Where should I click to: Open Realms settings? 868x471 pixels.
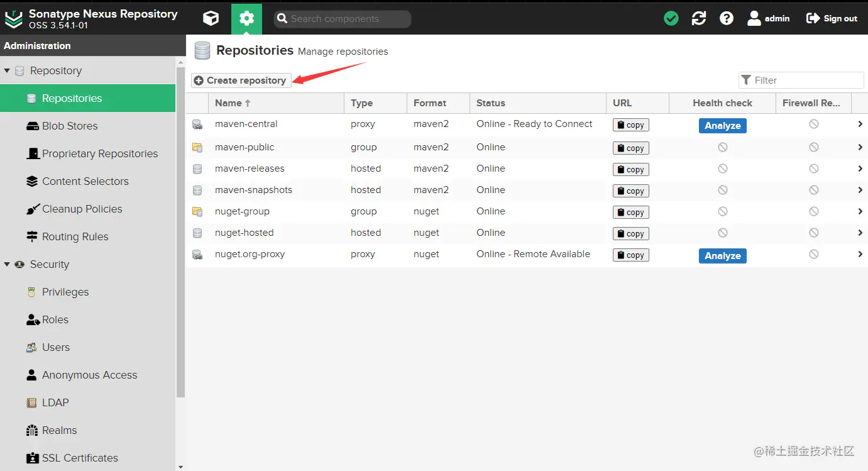(88, 430)
